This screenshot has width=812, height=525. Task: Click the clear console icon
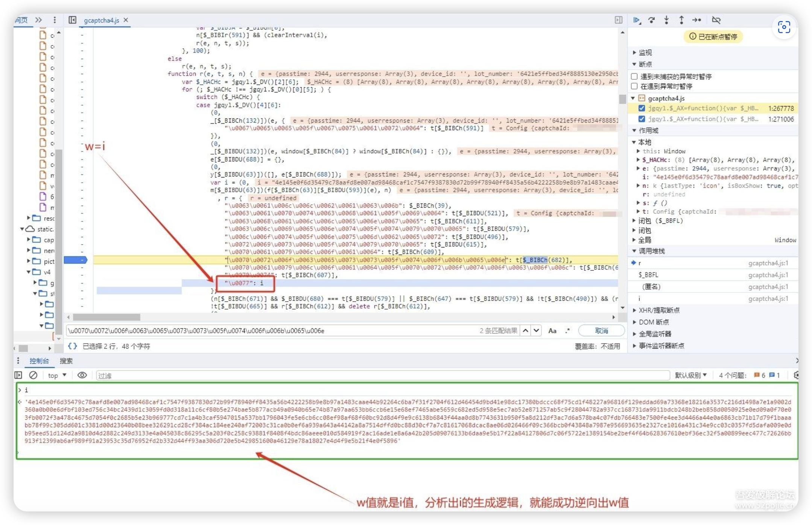tap(33, 375)
